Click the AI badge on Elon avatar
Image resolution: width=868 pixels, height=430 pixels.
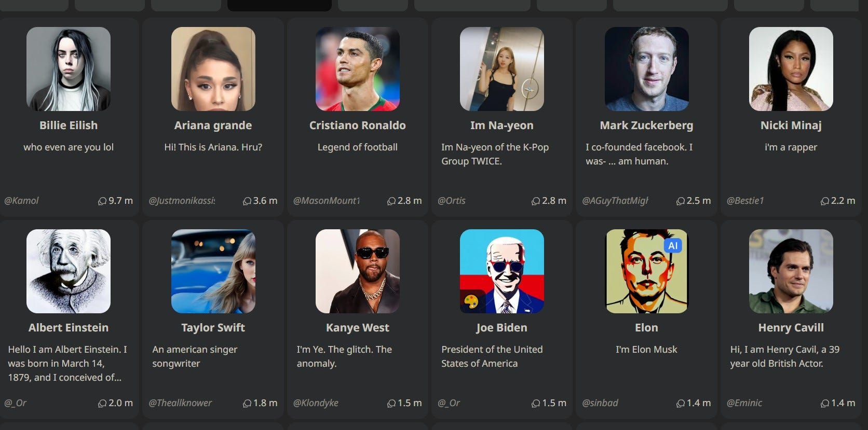(x=673, y=246)
